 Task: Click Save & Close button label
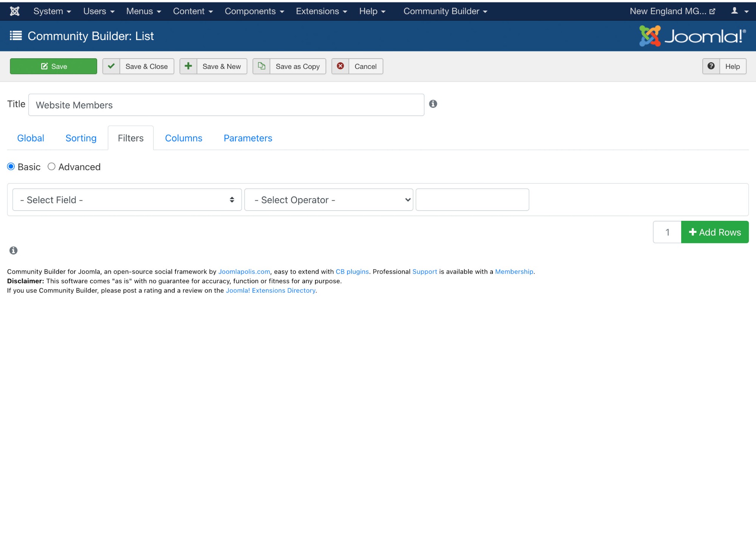tap(147, 67)
